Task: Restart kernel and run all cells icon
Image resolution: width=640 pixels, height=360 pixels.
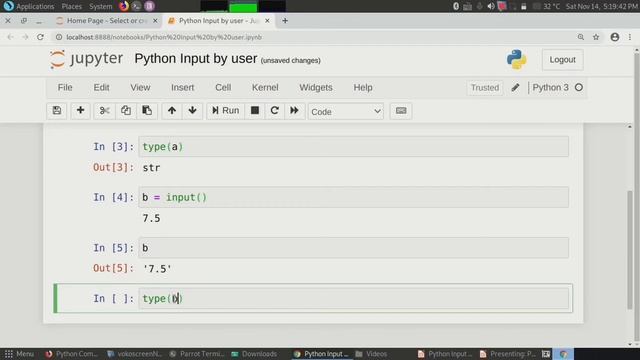Action: click(294, 111)
